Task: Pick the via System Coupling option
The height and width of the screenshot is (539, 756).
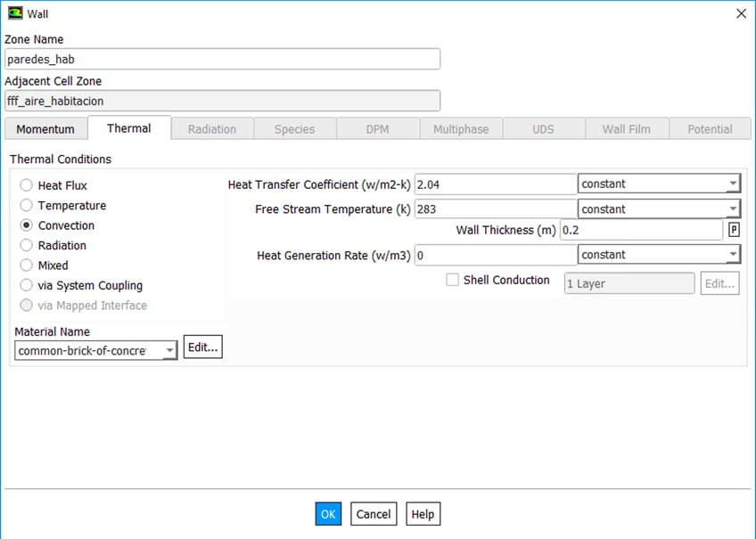Action: point(27,286)
